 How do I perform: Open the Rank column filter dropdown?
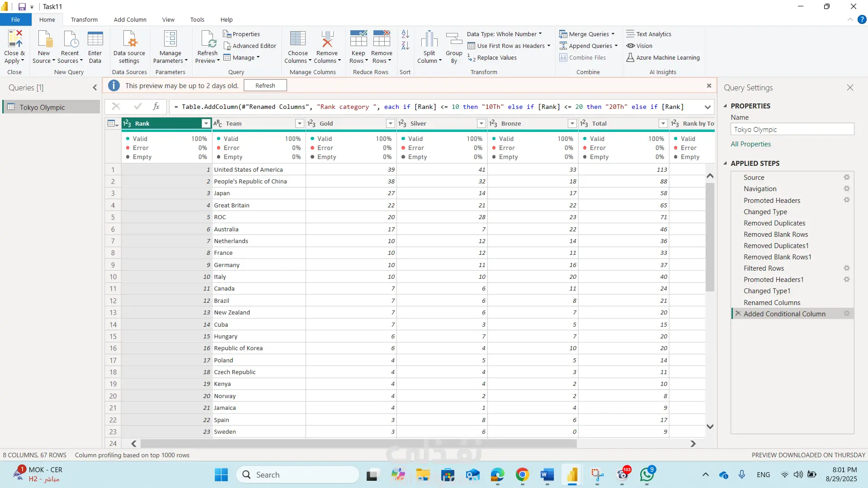206,123
